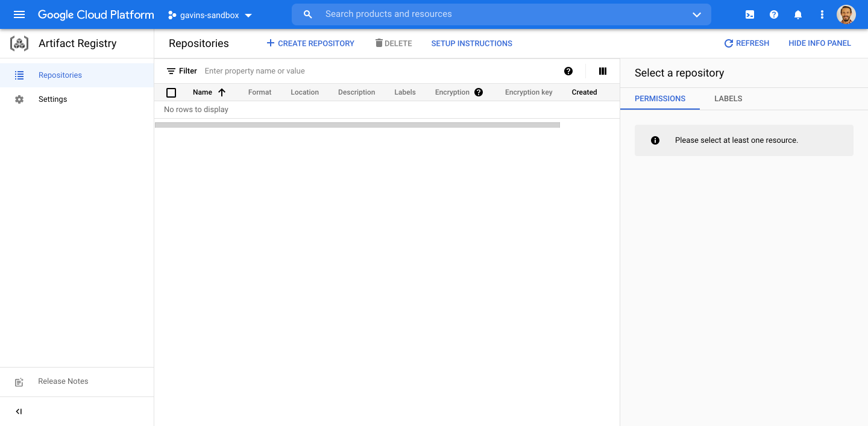Open SETUP INSTRUCTIONS
This screenshot has height=426, width=868.
coord(471,43)
